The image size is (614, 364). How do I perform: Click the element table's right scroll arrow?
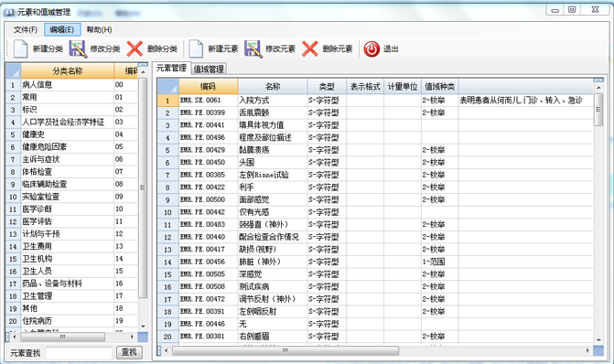point(587,350)
